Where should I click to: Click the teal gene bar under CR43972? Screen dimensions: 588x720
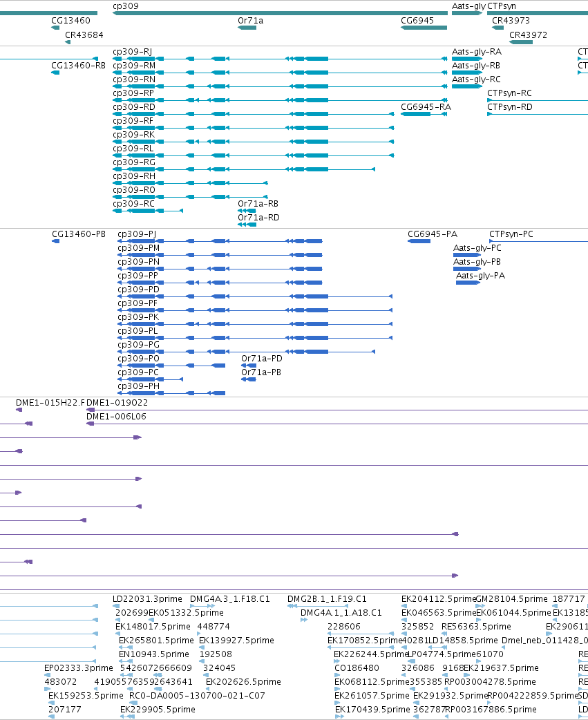click(521, 42)
